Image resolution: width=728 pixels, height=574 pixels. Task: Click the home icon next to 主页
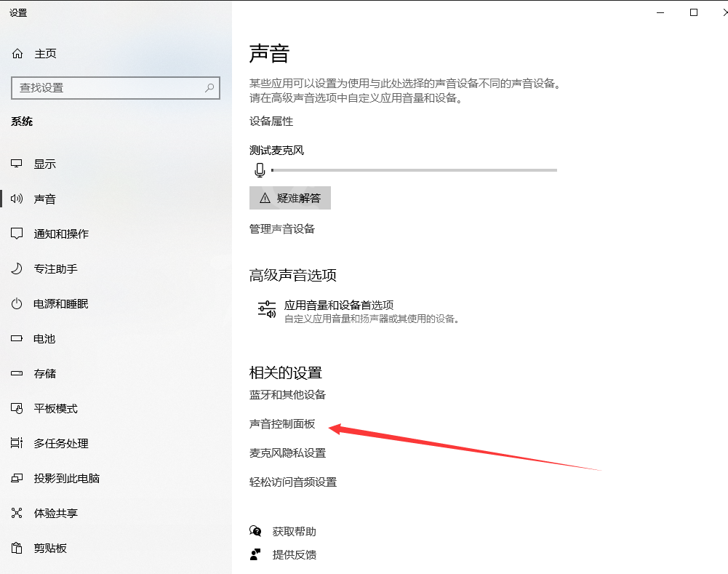[17, 54]
